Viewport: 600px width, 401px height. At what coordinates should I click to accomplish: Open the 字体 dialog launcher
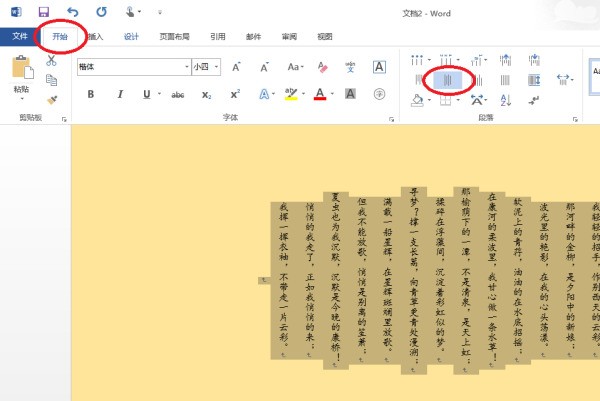pyautogui.click(x=391, y=119)
